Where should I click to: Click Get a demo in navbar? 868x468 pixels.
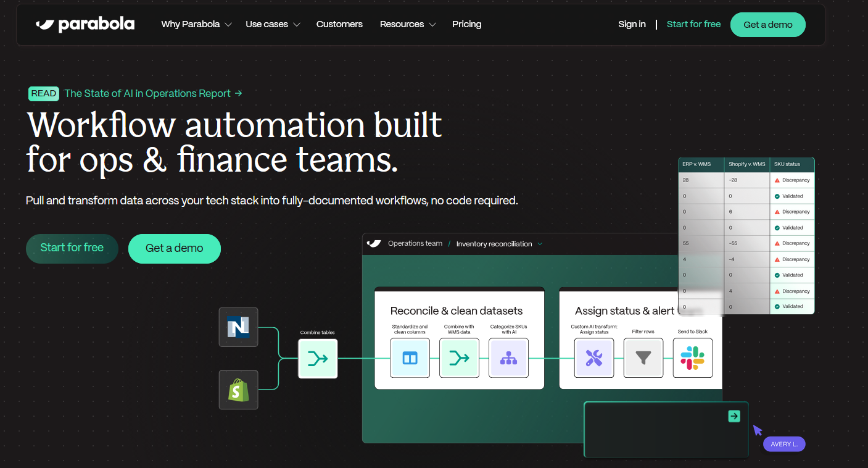point(767,25)
